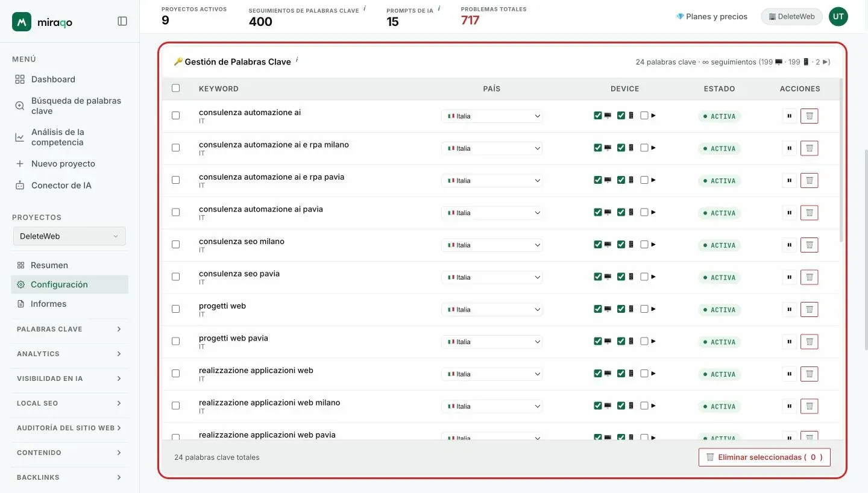Go to Búsqueda de palabras clave
868x493 pixels.
pyautogui.click(x=69, y=105)
